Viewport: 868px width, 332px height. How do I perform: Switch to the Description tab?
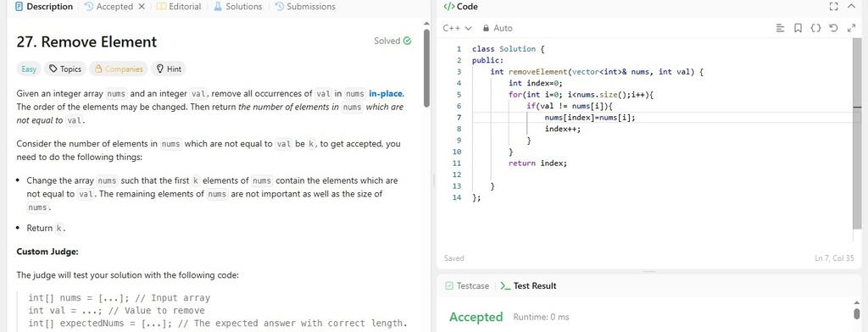44,7
